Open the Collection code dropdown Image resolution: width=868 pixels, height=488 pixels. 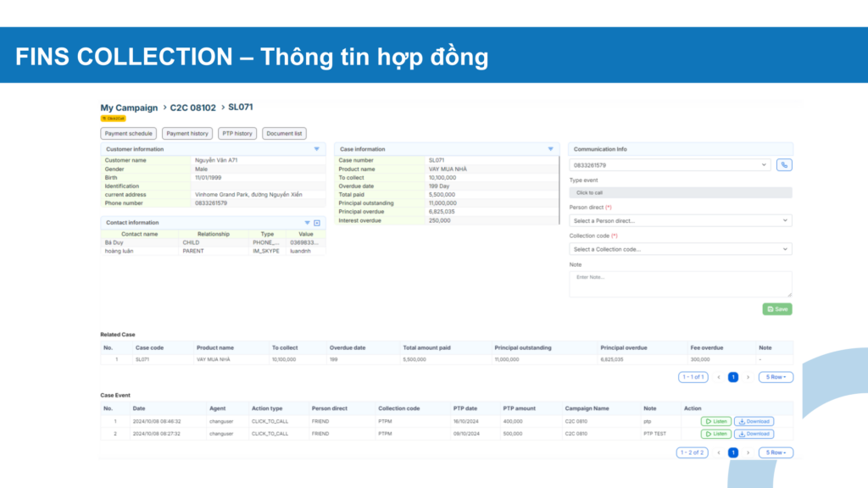pyautogui.click(x=680, y=249)
